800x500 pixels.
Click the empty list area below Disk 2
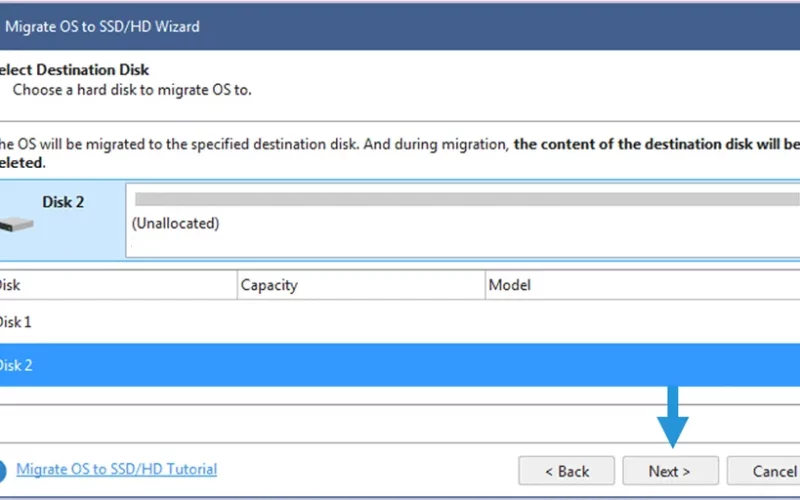coord(400,395)
